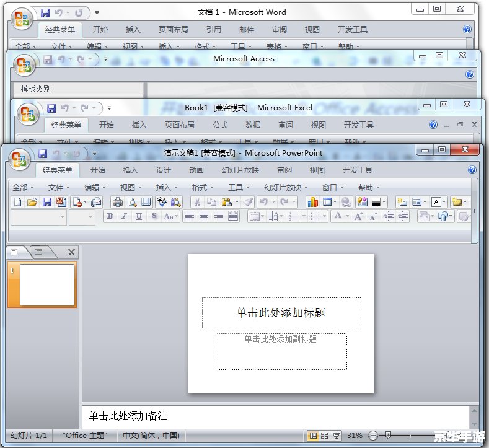Screen dimensions: 489x448
Task: Activate the format painter brush icon
Action: point(248,202)
